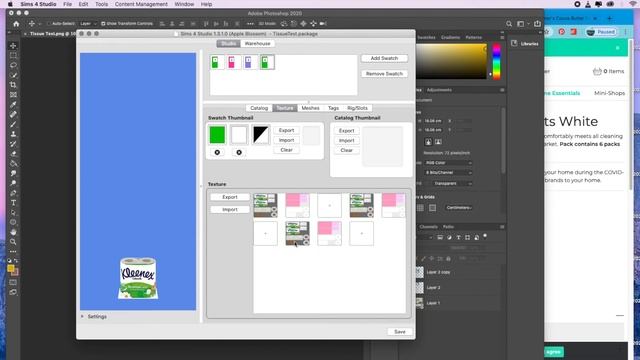Click first round toggle under green swatch thumbnail

[217, 152]
